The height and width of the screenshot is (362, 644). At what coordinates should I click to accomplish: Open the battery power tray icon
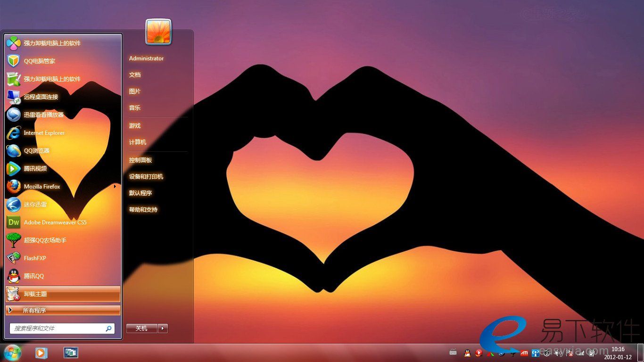[592, 353]
